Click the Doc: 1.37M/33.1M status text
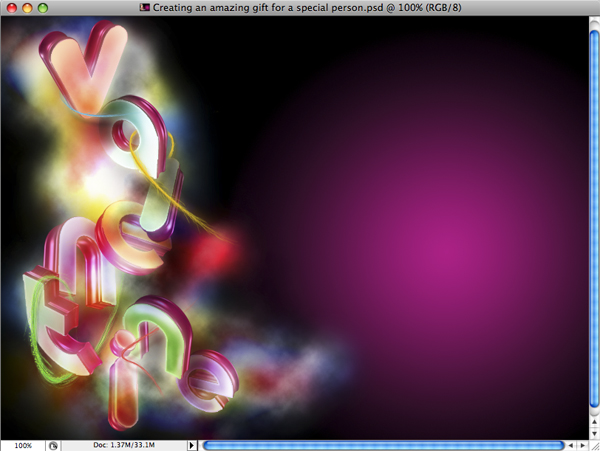 (124, 445)
